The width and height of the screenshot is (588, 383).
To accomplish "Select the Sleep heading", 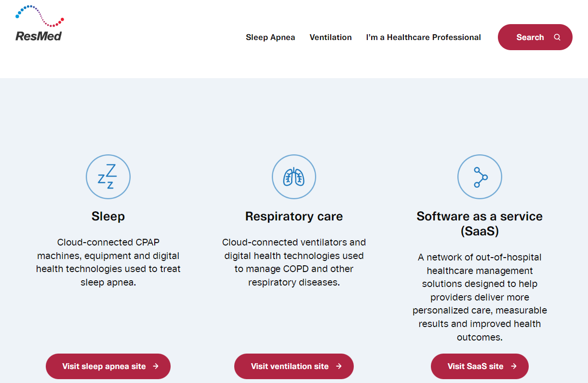I will [x=108, y=216].
